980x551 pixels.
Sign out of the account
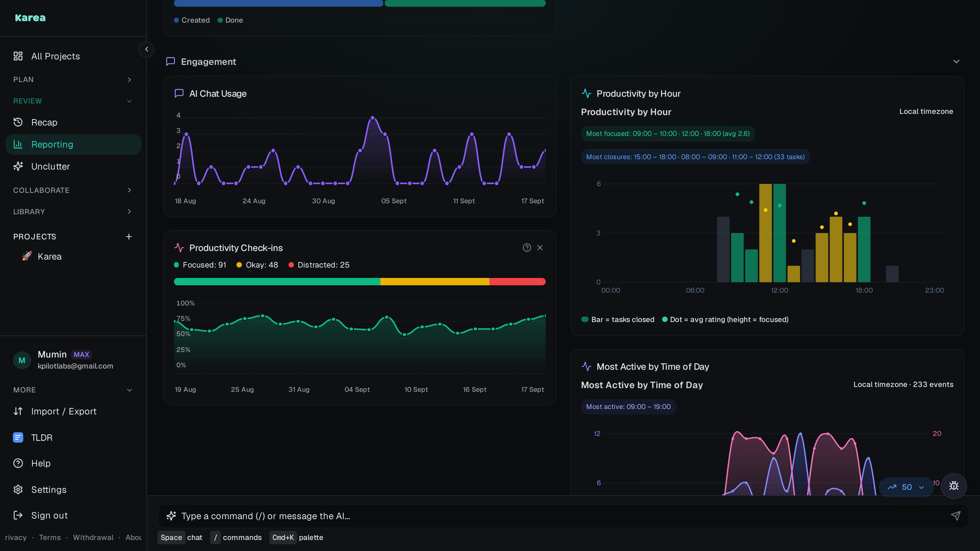(x=73, y=515)
